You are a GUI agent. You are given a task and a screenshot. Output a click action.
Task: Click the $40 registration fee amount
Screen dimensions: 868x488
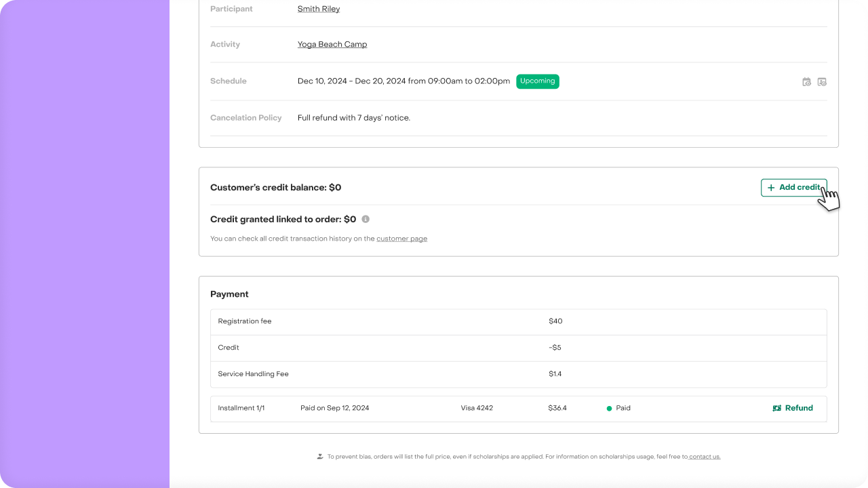tap(555, 321)
